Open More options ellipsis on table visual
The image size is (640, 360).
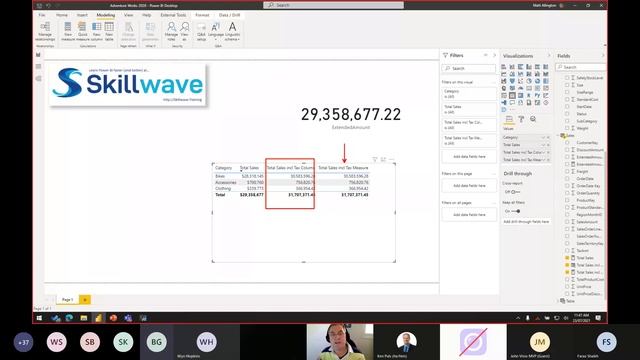pos(391,159)
